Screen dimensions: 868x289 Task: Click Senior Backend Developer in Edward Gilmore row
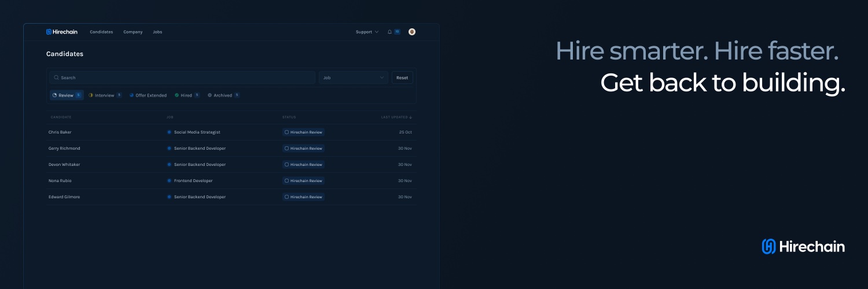(x=200, y=197)
